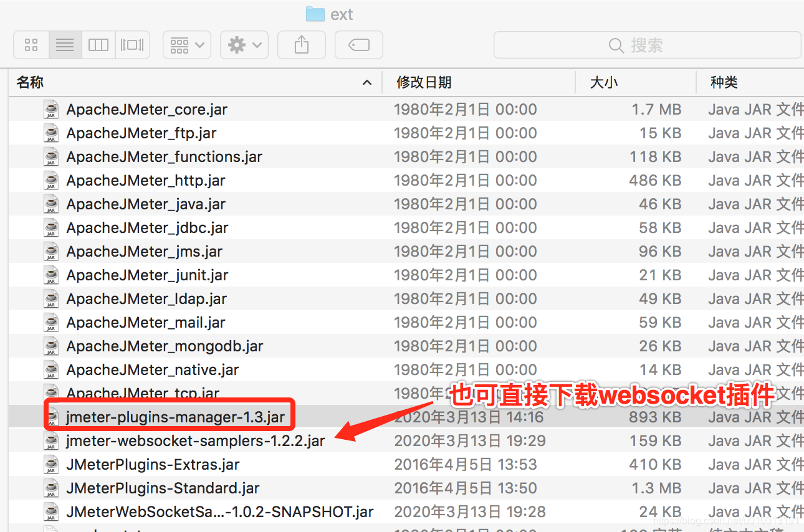Click JAR icon of ApacheJMeter_mongodb.jar
Screen dimensions: 804x532
pos(51,346)
